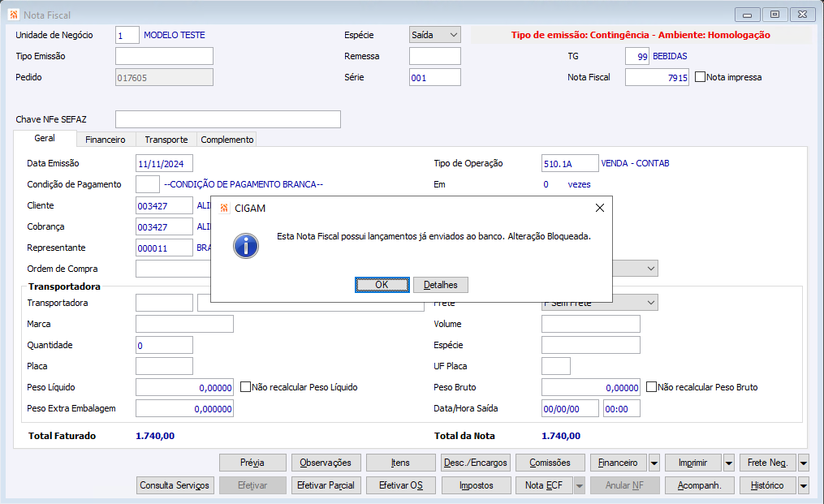Viewport: 824px width, 504px height.
Task: Open Detalhes in the CIGAM dialog
Action: (x=440, y=285)
